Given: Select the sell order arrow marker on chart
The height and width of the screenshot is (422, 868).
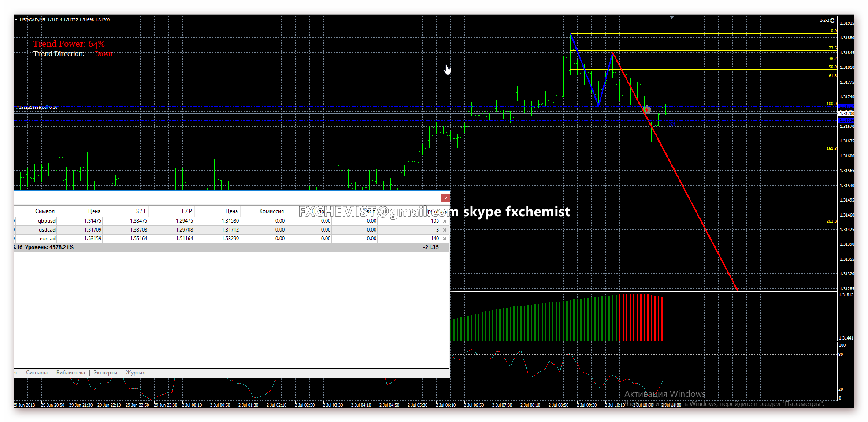Looking at the screenshot, I should pyautogui.click(x=647, y=110).
